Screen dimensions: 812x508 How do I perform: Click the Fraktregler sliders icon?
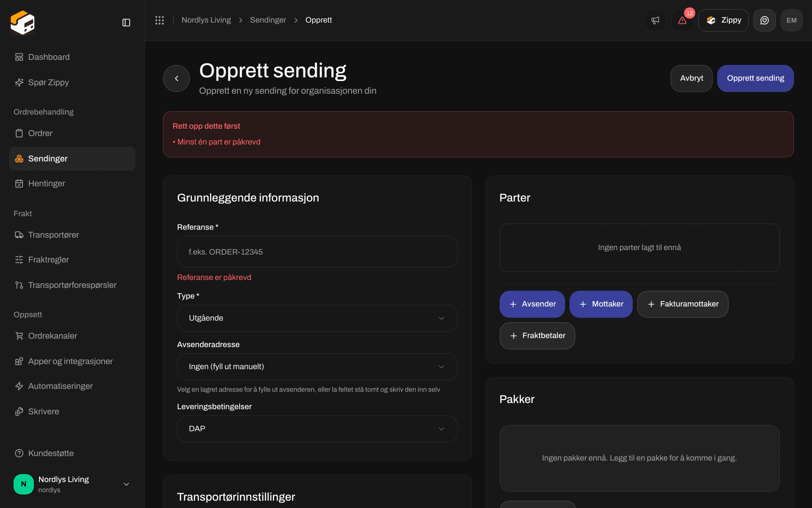point(19,260)
